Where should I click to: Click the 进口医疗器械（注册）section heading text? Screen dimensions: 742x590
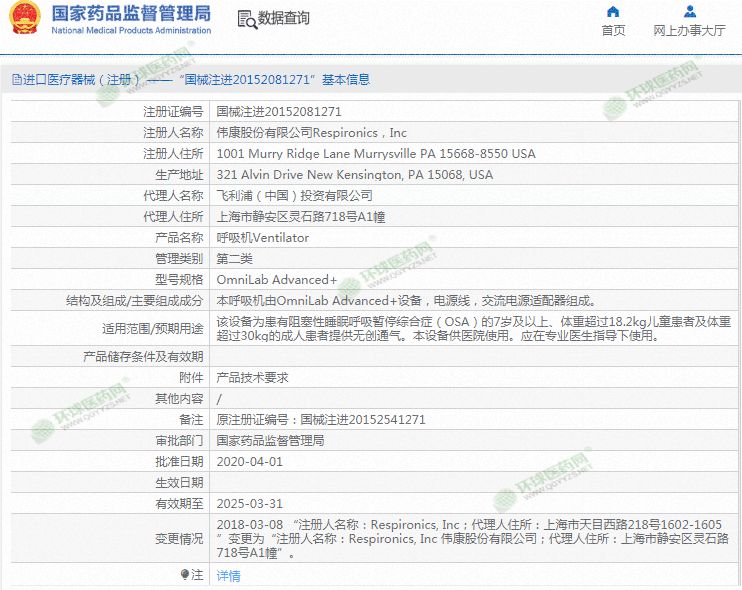click(77, 80)
